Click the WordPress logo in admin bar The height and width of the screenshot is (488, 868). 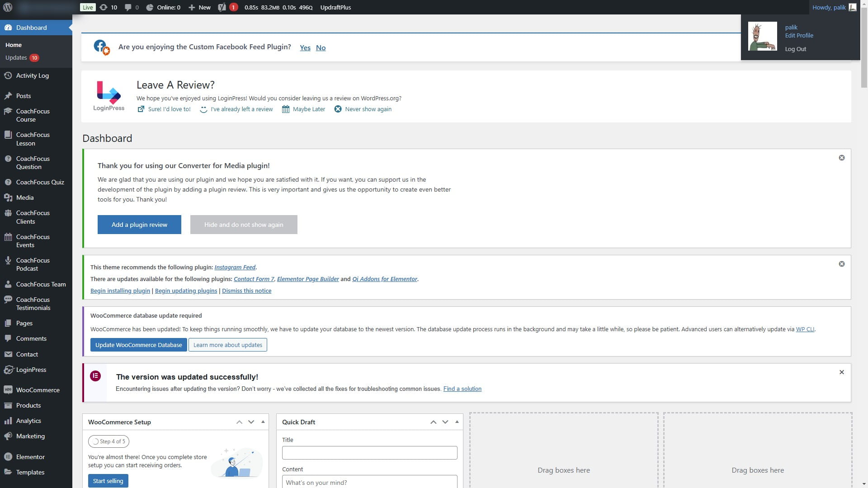pyautogui.click(x=8, y=7)
